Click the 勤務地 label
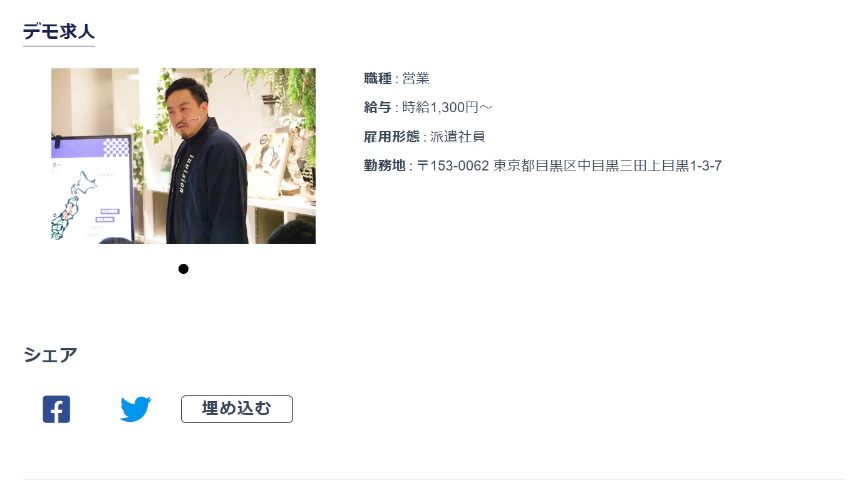868x497 pixels. [385, 166]
